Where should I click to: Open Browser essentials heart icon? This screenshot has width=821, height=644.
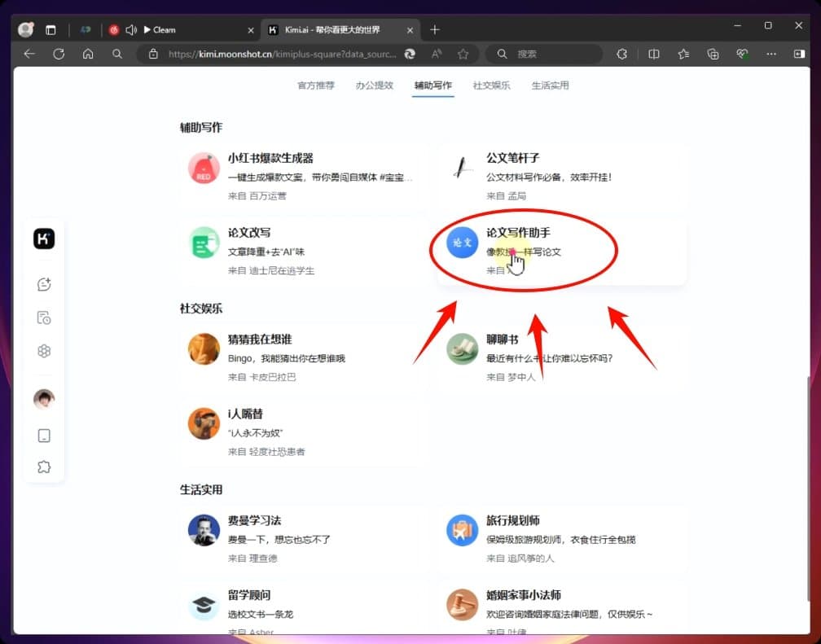pos(742,54)
